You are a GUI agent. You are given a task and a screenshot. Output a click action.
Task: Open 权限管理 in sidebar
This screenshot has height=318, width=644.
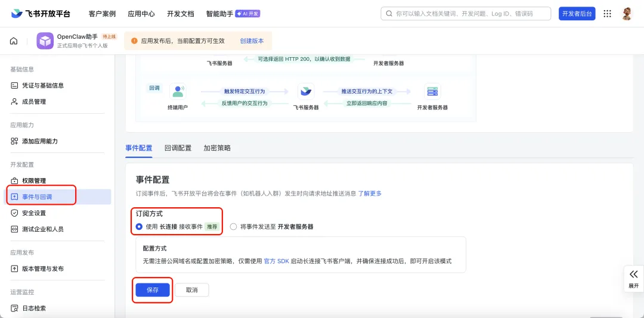click(x=34, y=180)
